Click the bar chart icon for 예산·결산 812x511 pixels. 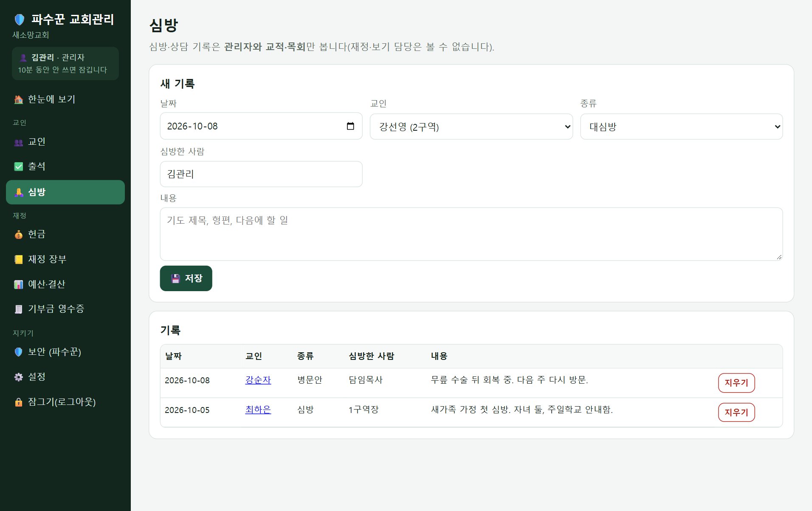[19, 284]
